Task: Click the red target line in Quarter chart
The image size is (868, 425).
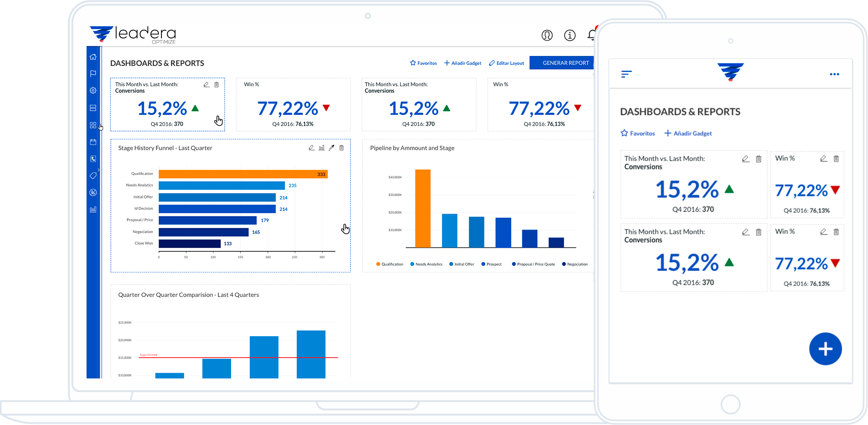Action: 238,357
